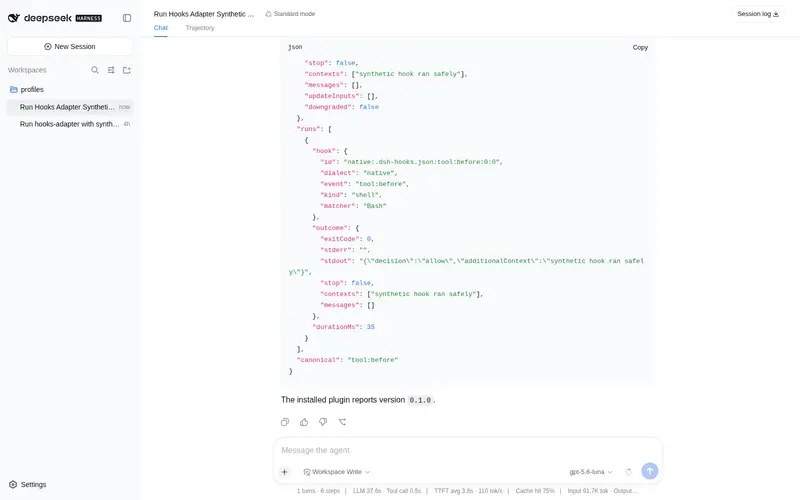Click the branch response icon
800x500 pixels.
pyautogui.click(x=342, y=422)
